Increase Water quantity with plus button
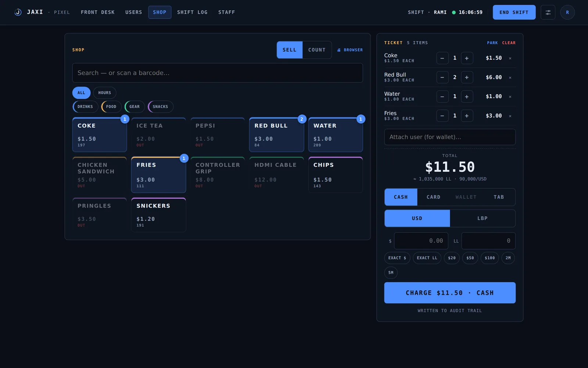 pyautogui.click(x=467, y=96)
